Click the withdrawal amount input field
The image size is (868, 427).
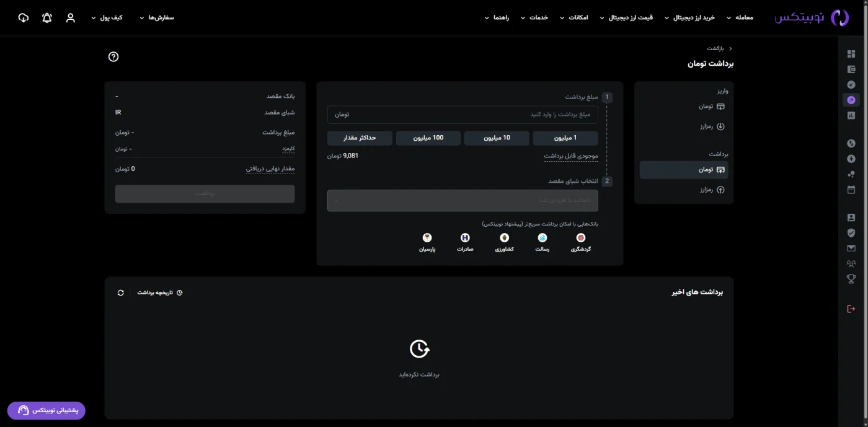(463, 115)
